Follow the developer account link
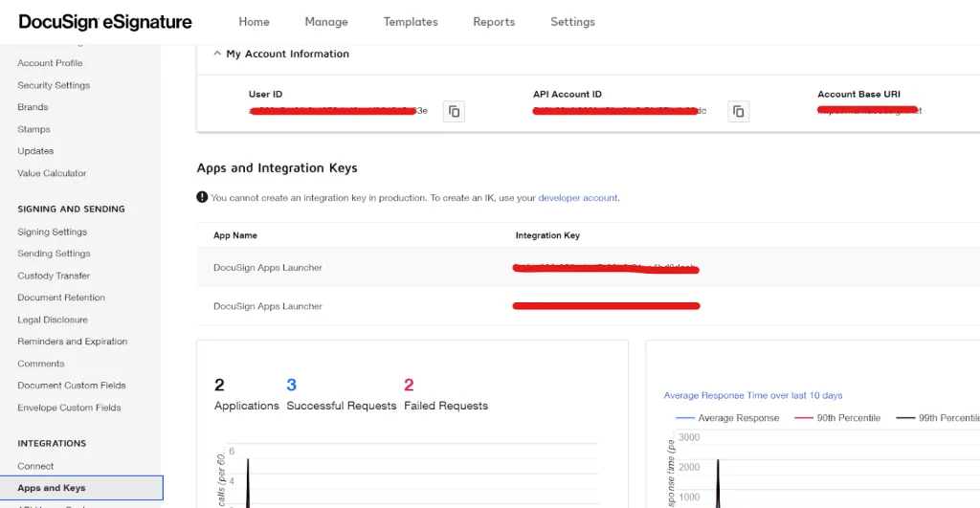980x508 pixels. pos(577,197)
